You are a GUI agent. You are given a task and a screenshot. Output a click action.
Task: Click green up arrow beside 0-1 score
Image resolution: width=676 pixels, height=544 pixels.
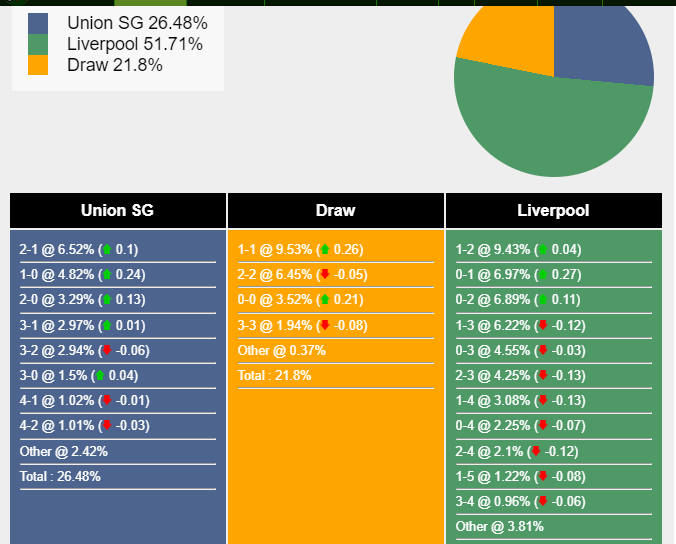click(543, 275)
